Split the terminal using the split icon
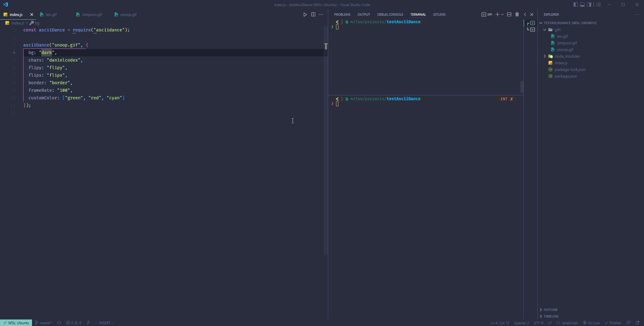 click(509, 14)
